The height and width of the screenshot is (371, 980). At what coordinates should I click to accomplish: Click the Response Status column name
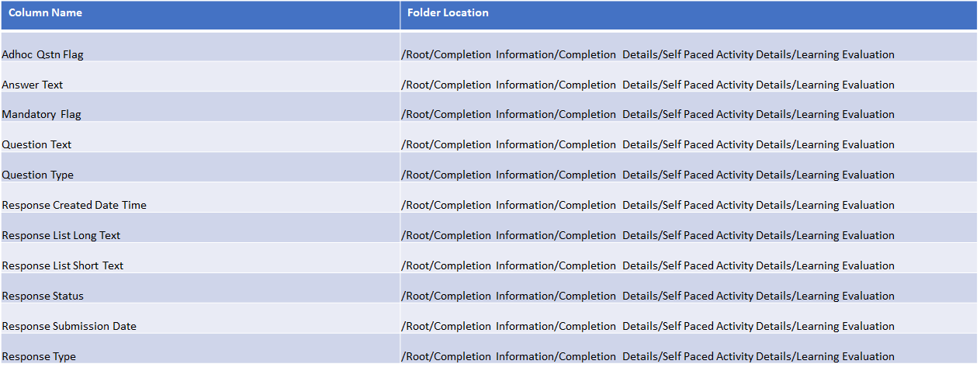click(43, 296)
